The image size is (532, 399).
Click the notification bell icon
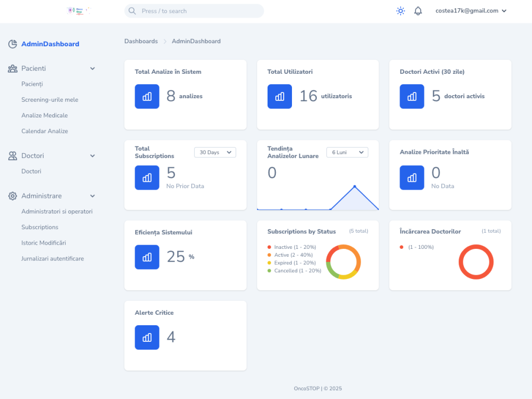(x=418, y=10)
